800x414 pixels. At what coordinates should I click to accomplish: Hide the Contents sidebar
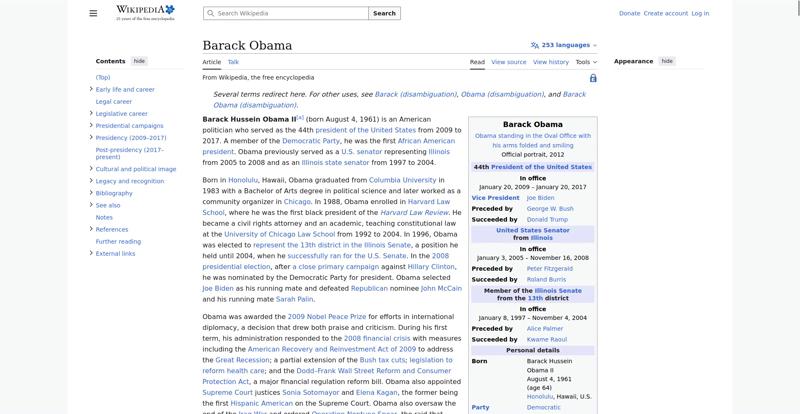139,61
